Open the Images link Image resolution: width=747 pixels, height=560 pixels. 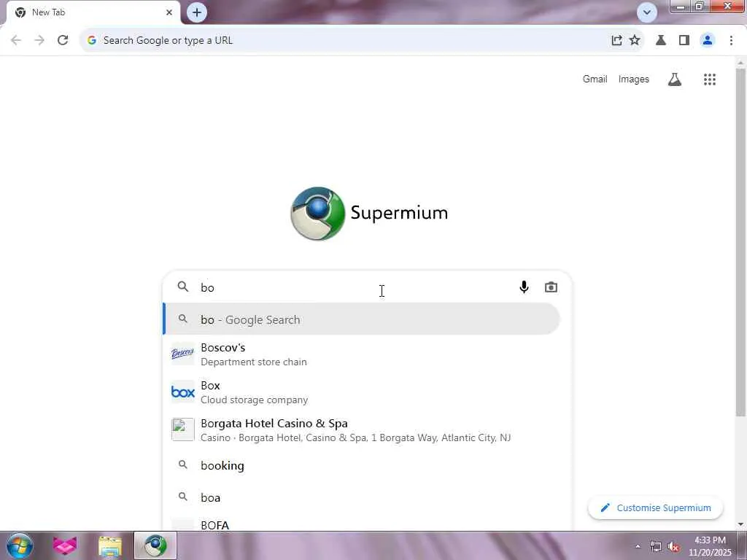point(634,79)
